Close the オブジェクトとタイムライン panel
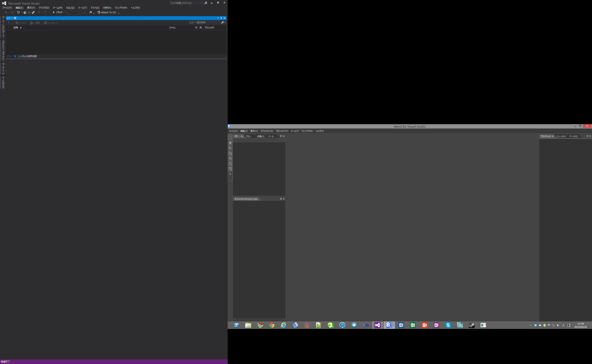This screenshot has height=364, width=592. pyautogui.click(x=284, y=199)
